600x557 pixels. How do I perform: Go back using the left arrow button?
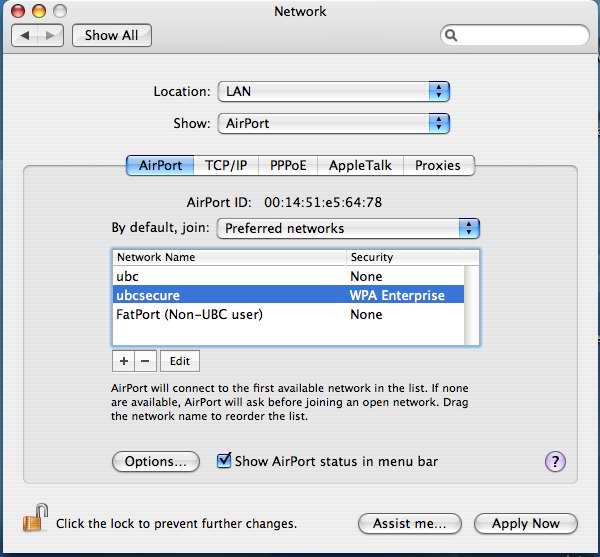27,36
